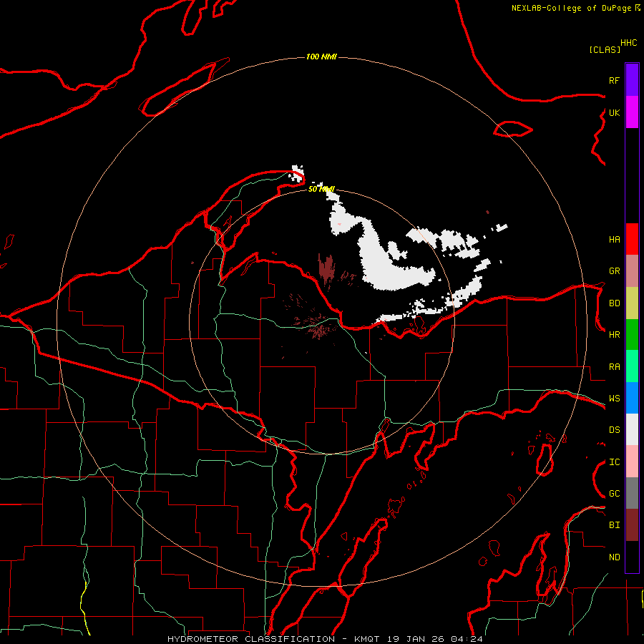Click the BI dark red legend swatch
This screenshot has height=644, width=644.
[632, 525]
